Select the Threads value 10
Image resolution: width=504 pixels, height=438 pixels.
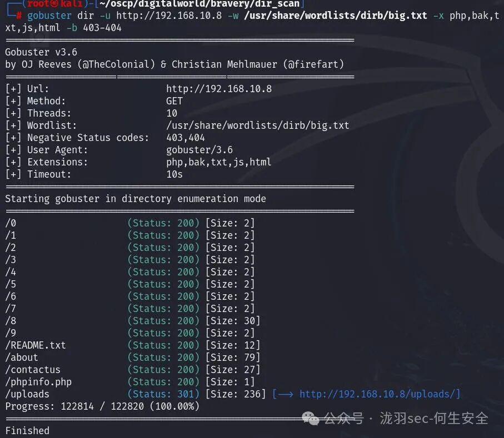pyautogui.click(x=172, y=113)
